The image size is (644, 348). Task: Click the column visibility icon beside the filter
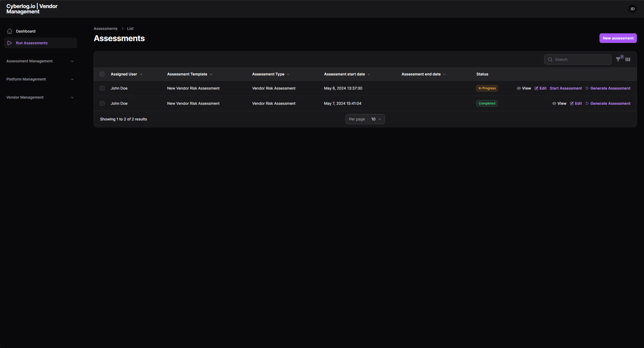click(628, 59)
